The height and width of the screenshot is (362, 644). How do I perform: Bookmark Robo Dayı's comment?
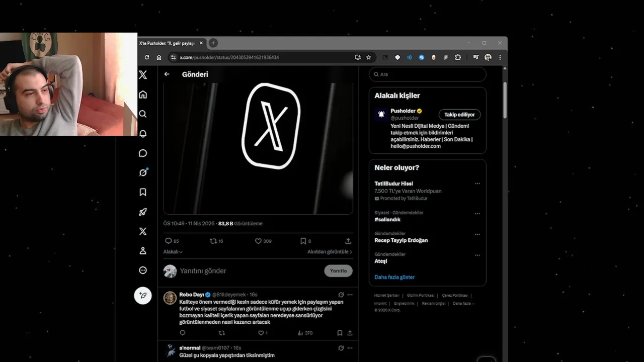(x=340, y=333)
